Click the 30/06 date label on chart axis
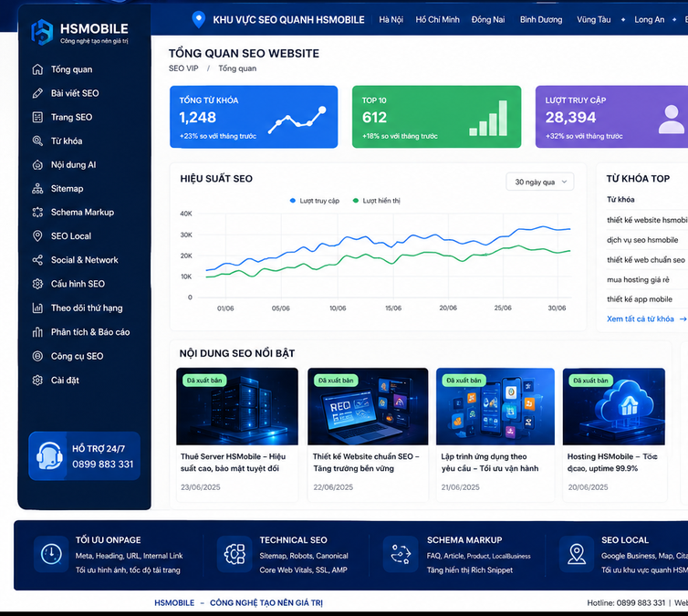The height and width of the screenshot is (616, 688). pos(557,308)
